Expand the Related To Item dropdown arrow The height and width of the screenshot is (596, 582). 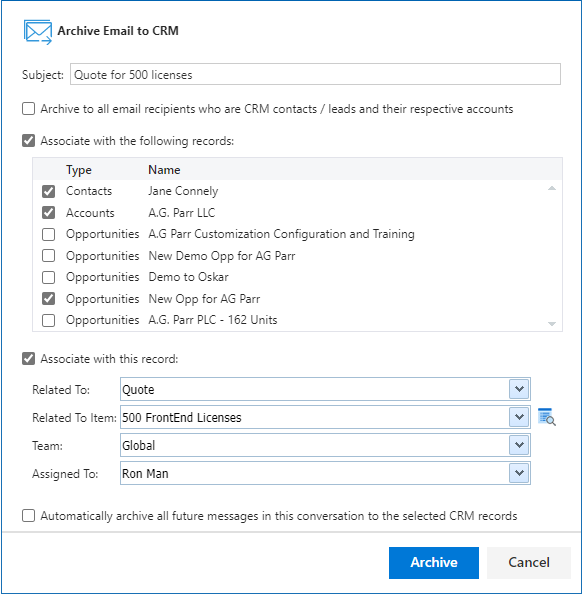(519, 417)
